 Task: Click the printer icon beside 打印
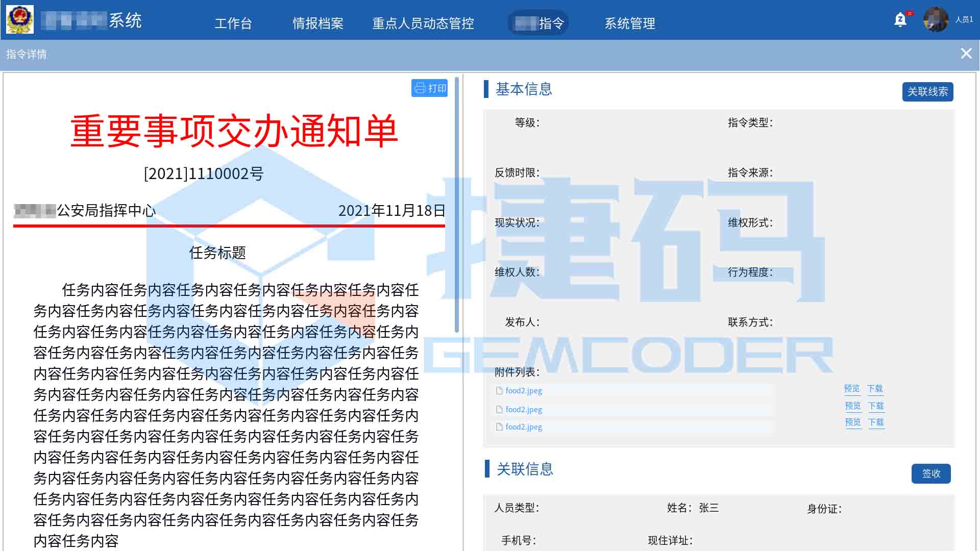pyautogui.click(x=420, y=88)
